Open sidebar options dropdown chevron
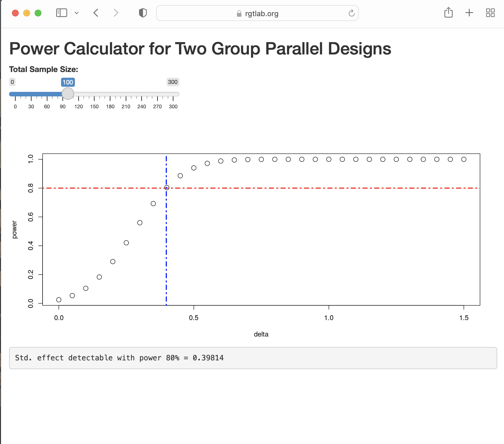504x444 pixels. coord(77,13)
